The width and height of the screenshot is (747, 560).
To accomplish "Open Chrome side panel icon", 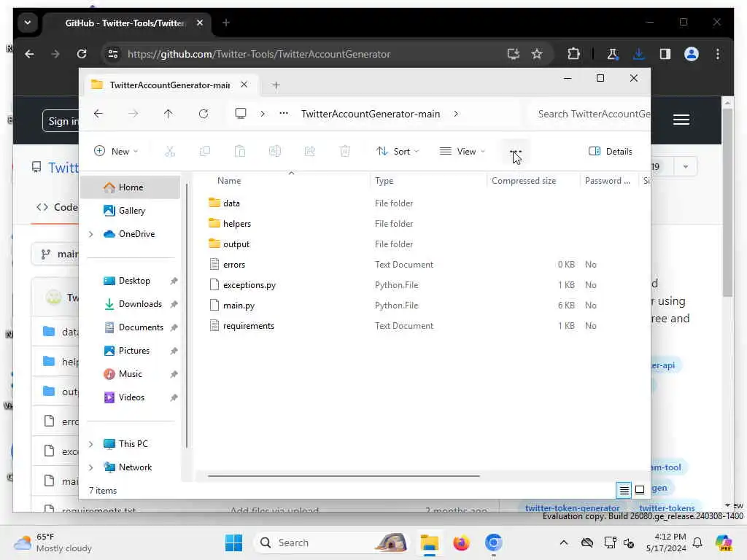I will pos(665,54).
